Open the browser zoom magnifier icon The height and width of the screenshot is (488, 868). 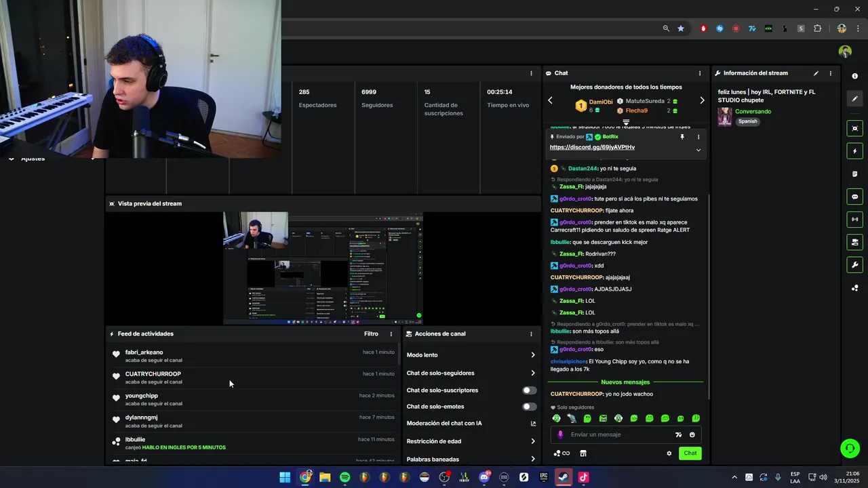666,28
